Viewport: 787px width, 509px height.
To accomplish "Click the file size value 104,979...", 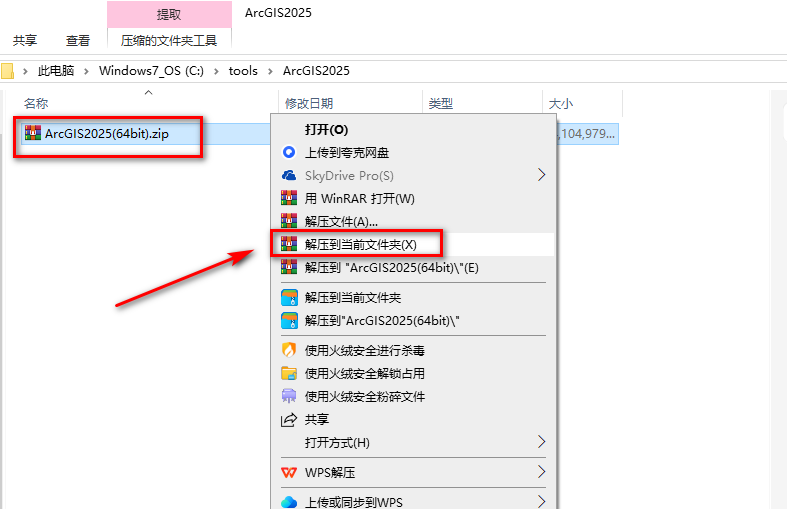I will (587, 134).
